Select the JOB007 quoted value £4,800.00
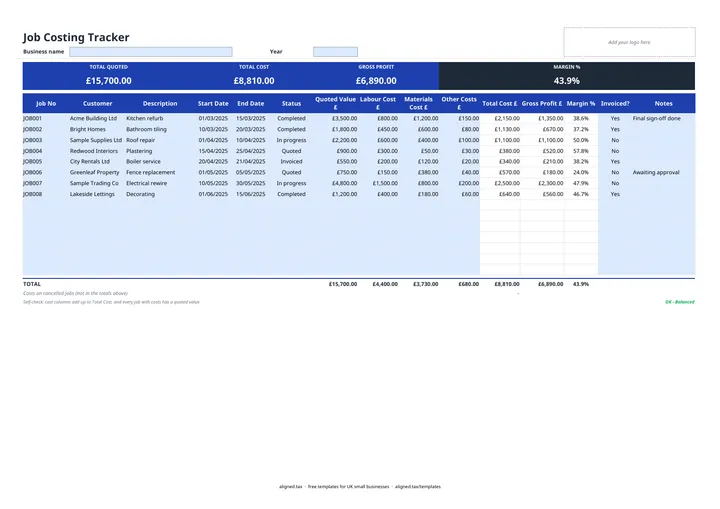Viewport: 720px width, 509px height. 344,183
